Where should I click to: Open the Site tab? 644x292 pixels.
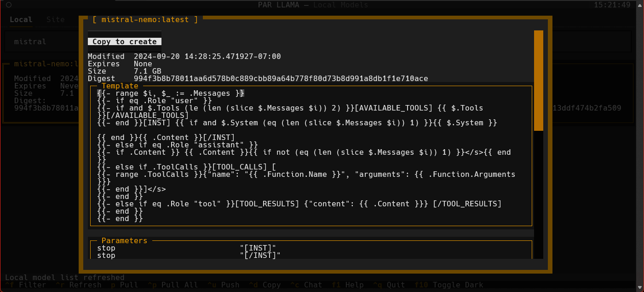pyautogui.click(x=55, y=20)
